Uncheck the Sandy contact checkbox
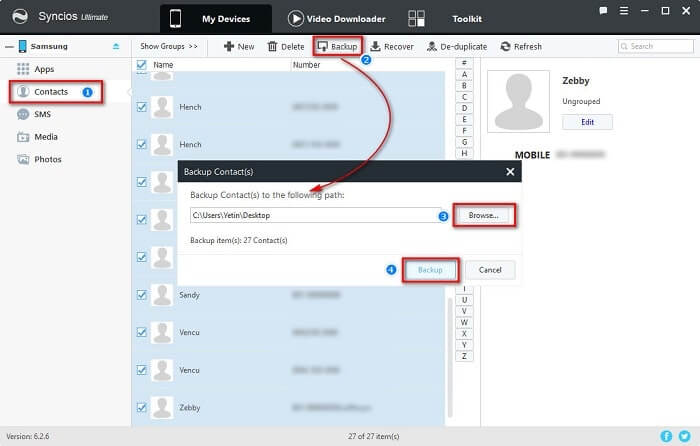Viewport: 700px width, 446px height. tap(142, 295)
